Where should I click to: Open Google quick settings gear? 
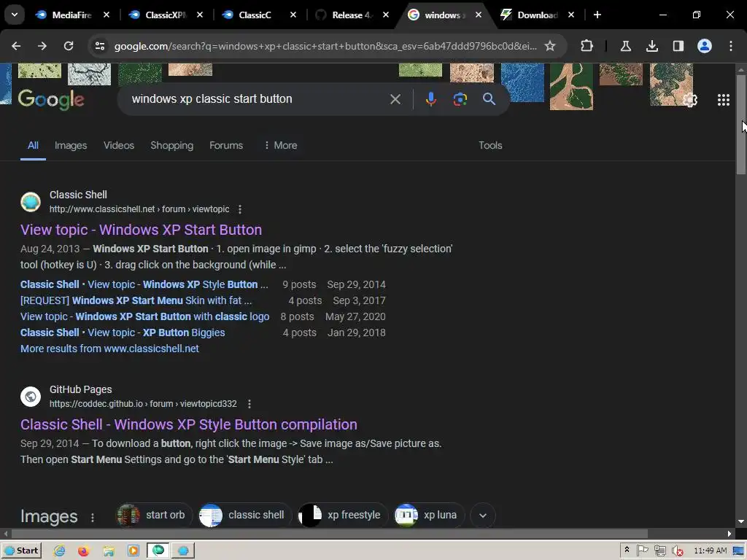690,100
